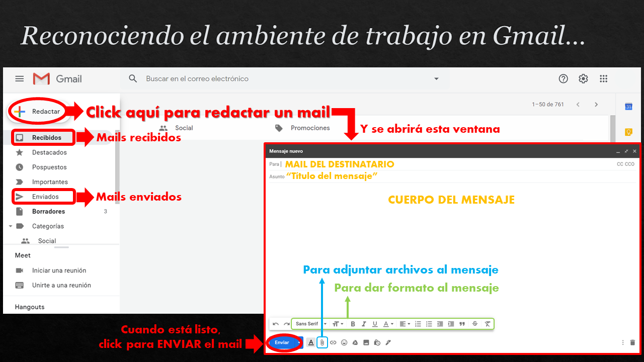This screenshot has width=644, height=362.
Task: Go to the next page of emails
Action: pos(596,105)
